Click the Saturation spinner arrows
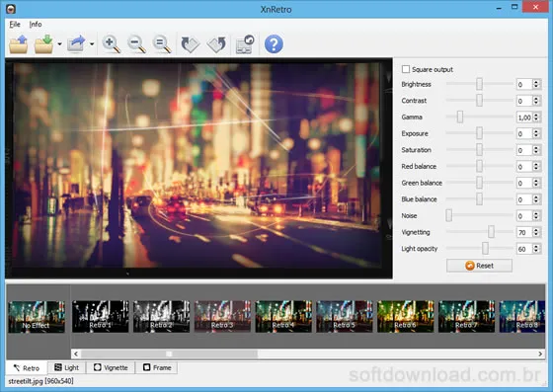Viewport: 553px width, 392px height. click(x=536, y=150)
